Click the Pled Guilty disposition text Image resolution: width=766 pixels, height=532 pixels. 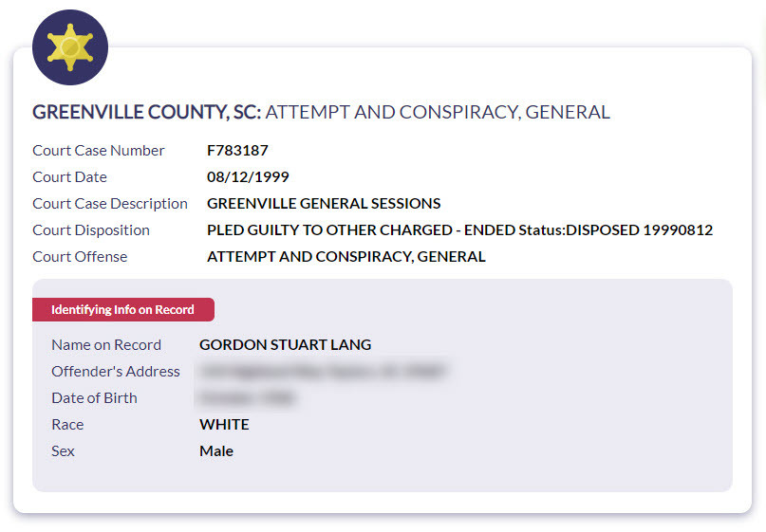459,229
